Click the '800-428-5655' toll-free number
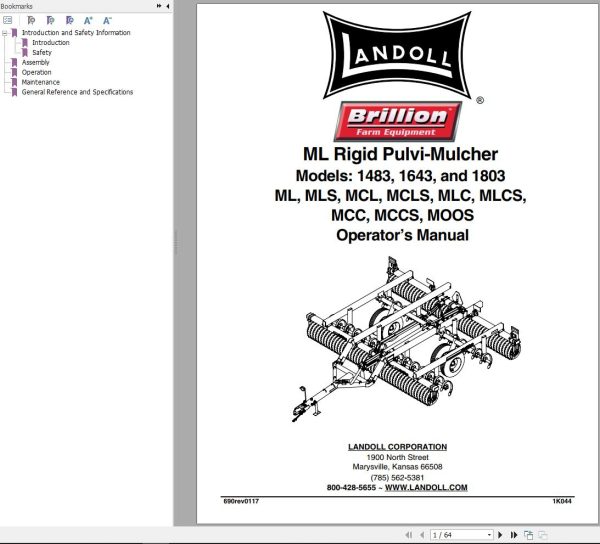600x544 pixels. click(351, 487)
